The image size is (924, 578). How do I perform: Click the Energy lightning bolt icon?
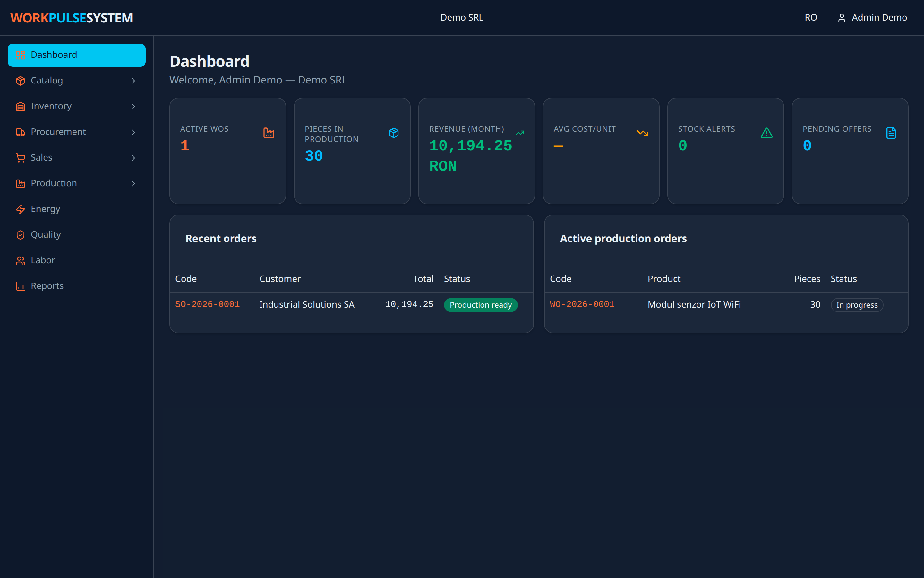point(21,209)
